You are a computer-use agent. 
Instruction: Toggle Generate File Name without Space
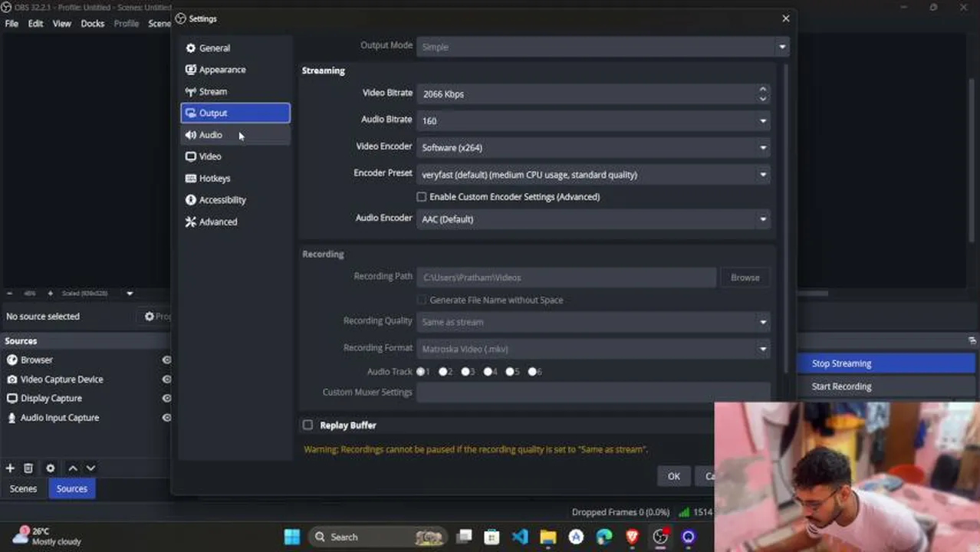[421, 300]
